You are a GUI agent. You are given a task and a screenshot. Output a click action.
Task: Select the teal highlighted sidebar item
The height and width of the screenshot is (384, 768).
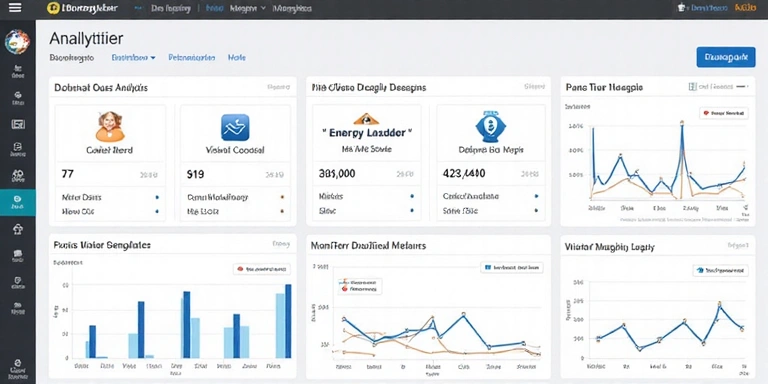coord(18,202)
